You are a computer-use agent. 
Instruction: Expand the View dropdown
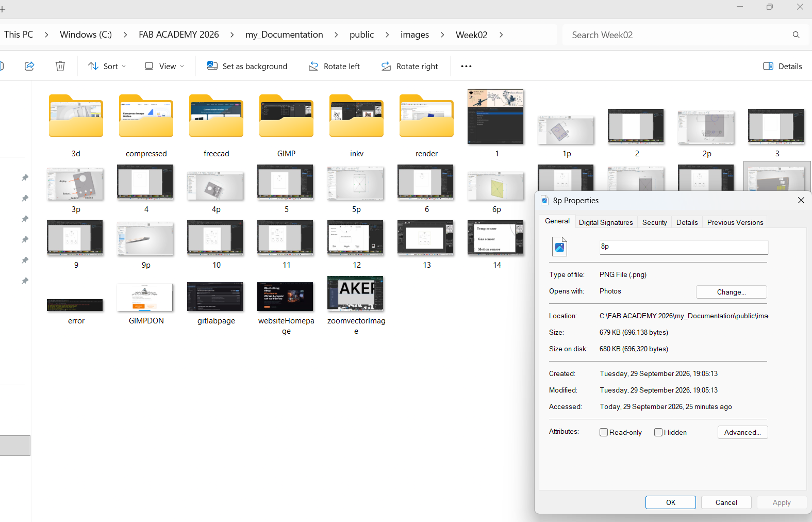click(x=164, y=66)
